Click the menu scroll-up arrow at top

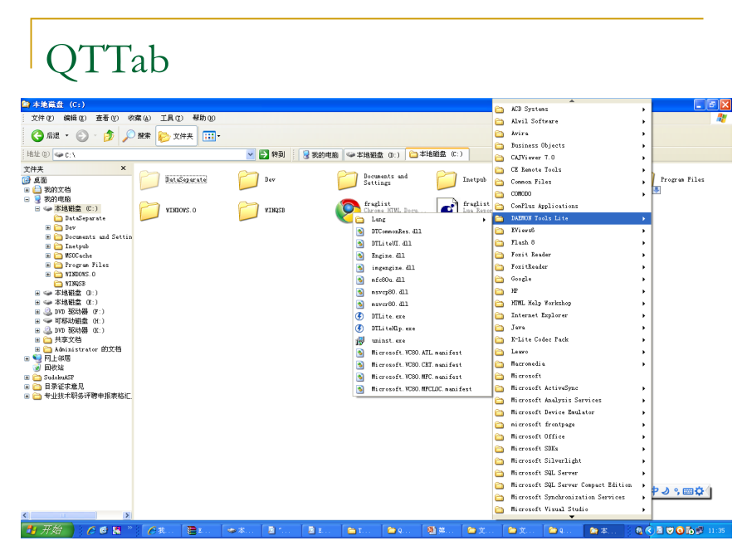coord(572,101)
